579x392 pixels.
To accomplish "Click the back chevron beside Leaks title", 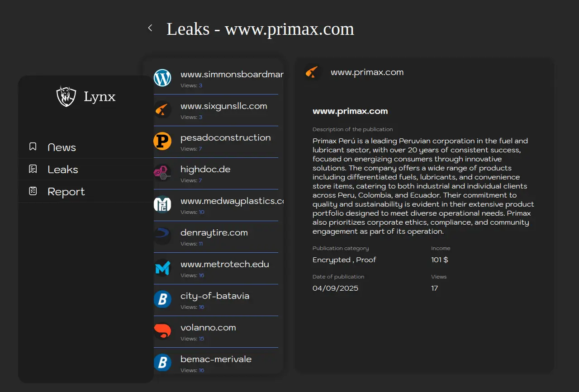I will (x=150, y=28).
